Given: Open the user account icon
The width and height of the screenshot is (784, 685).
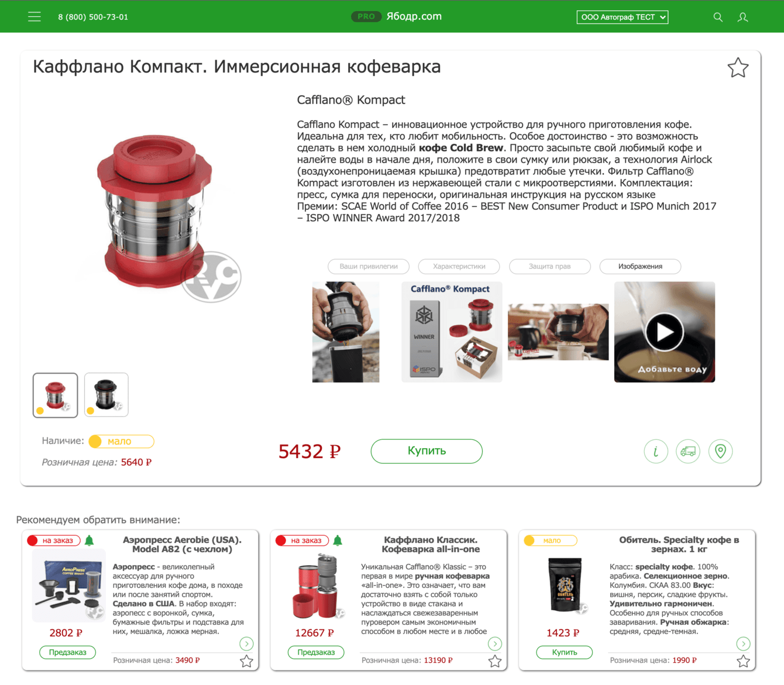Looking at the screenshot, I should click(743, 17).
